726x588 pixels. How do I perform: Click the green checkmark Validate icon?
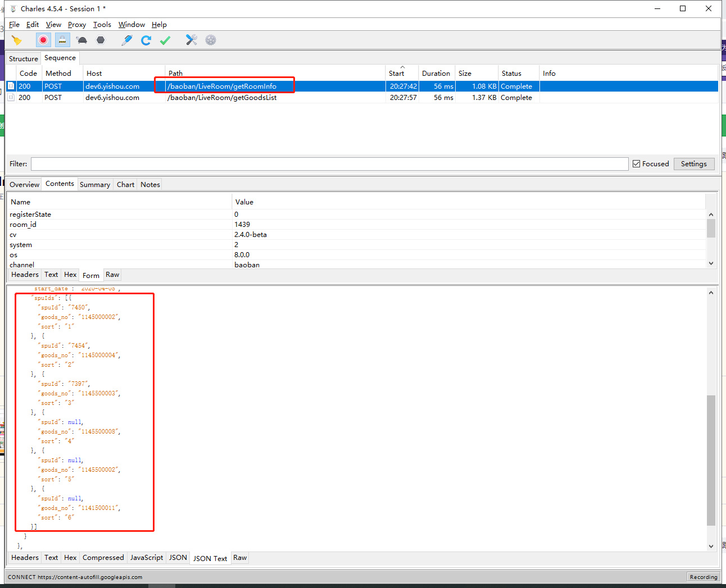[165, 40]
